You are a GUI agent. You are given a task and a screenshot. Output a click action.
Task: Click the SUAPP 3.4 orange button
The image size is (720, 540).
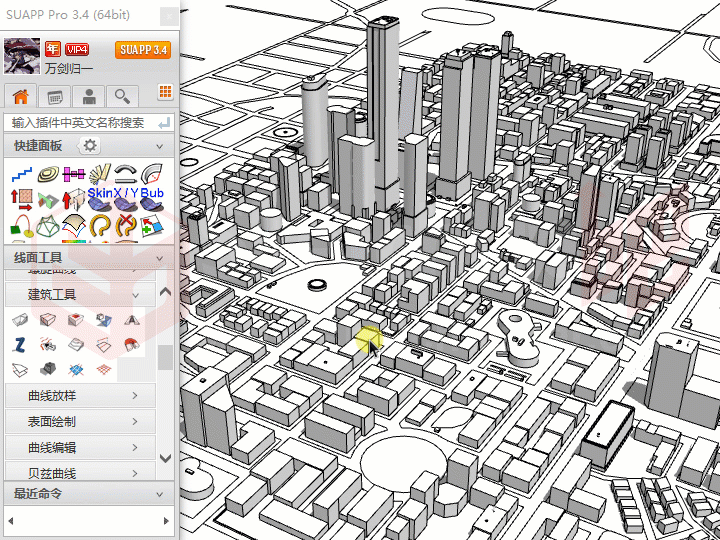click(x=142, y=50)
